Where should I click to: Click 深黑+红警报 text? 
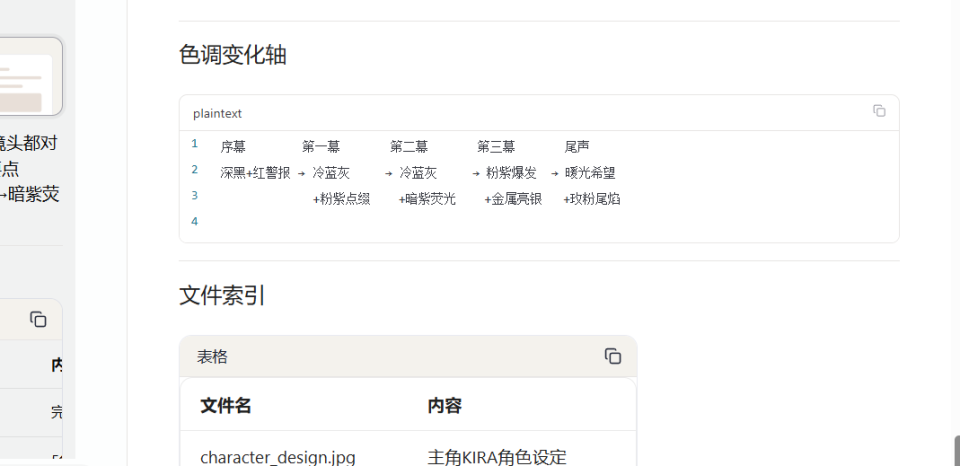pos(255,173)
